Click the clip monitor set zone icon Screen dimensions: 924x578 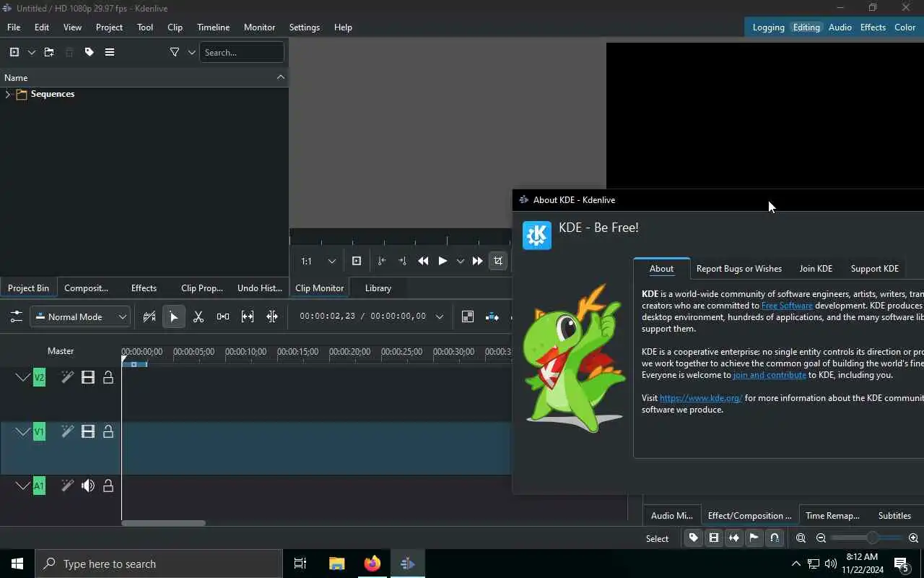point(357,261)
